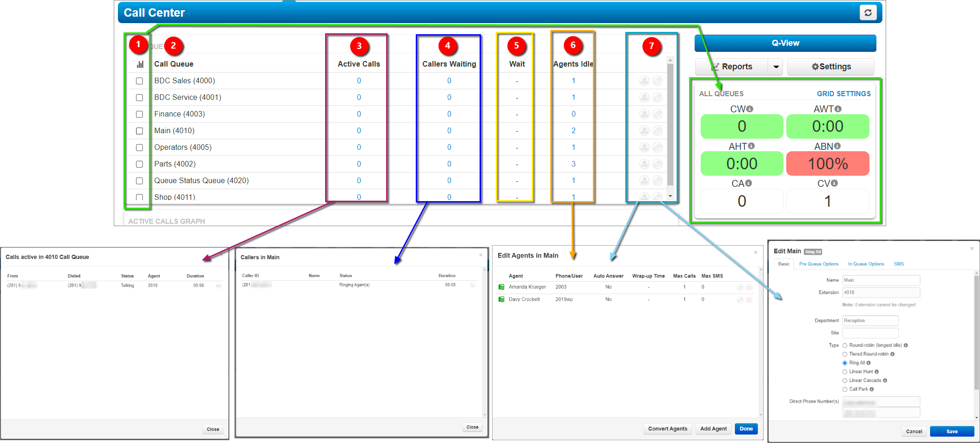This screenshot has height=443, width=980.
Task: Open GRID SETTINGS link
Action: click(844, 94)
